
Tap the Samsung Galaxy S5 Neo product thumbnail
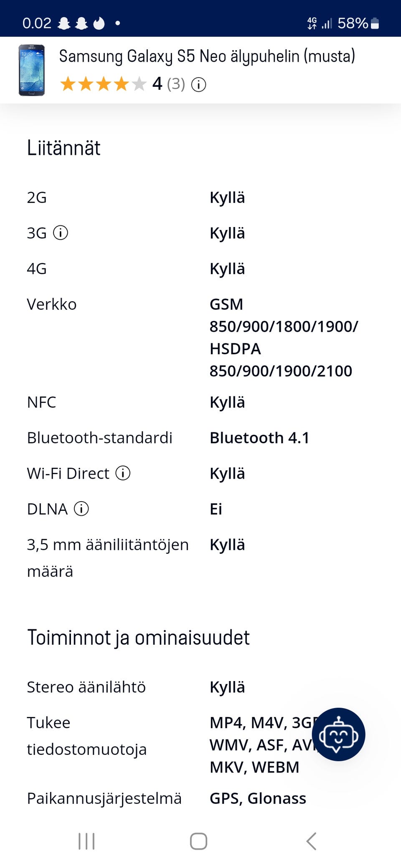pyautogui.click(x=31, y=70)
